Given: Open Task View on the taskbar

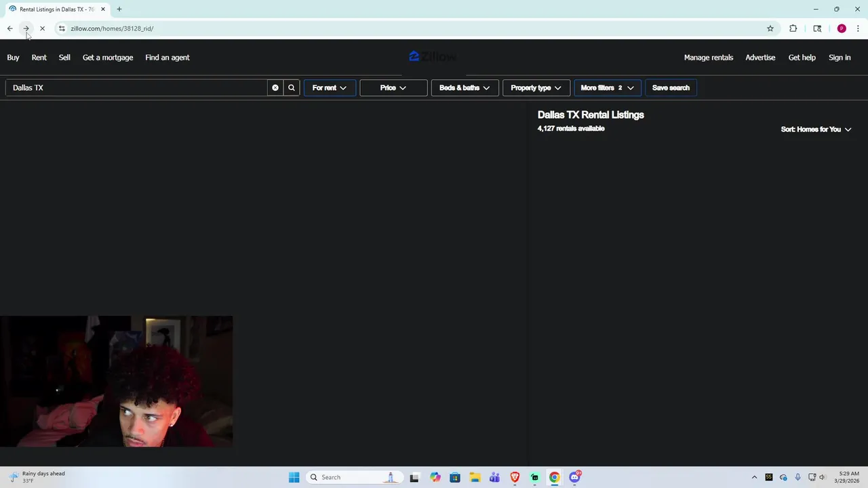Looking at the screenshot, I should click(414, 477).
